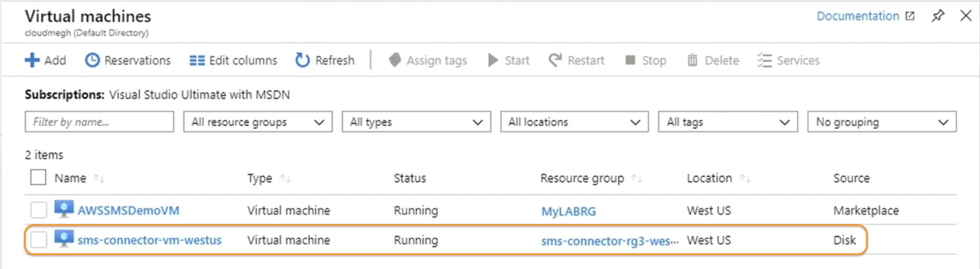Check the AWSSMSDemoVM row checkbox

38,210
